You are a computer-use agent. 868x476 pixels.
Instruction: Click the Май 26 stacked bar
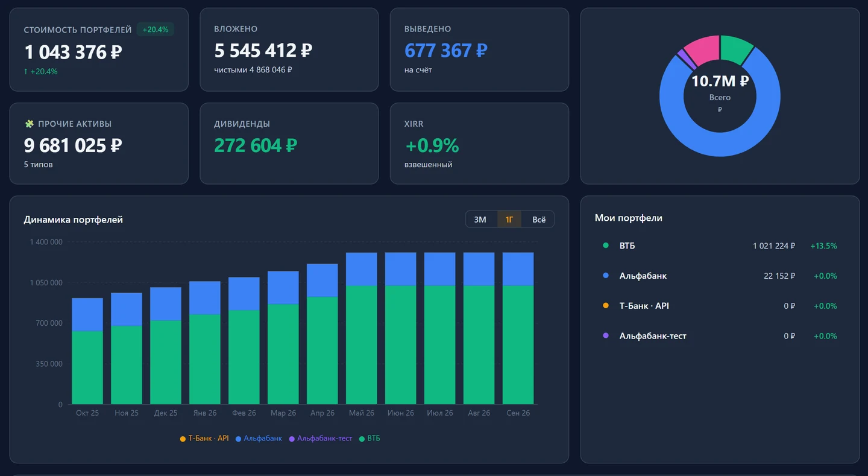pyautogui.click(x=361, y=328)
